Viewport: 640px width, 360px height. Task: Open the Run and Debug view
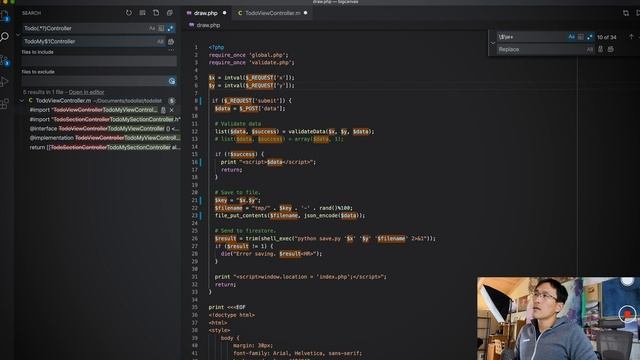[4, 82]
